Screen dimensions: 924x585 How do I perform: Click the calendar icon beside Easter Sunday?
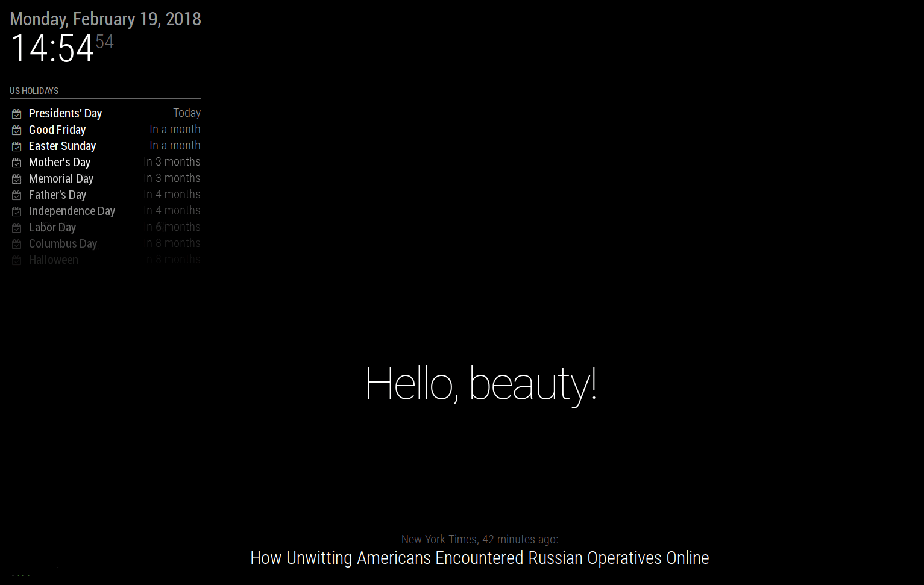pyautogui.click(x=17, y=146)
